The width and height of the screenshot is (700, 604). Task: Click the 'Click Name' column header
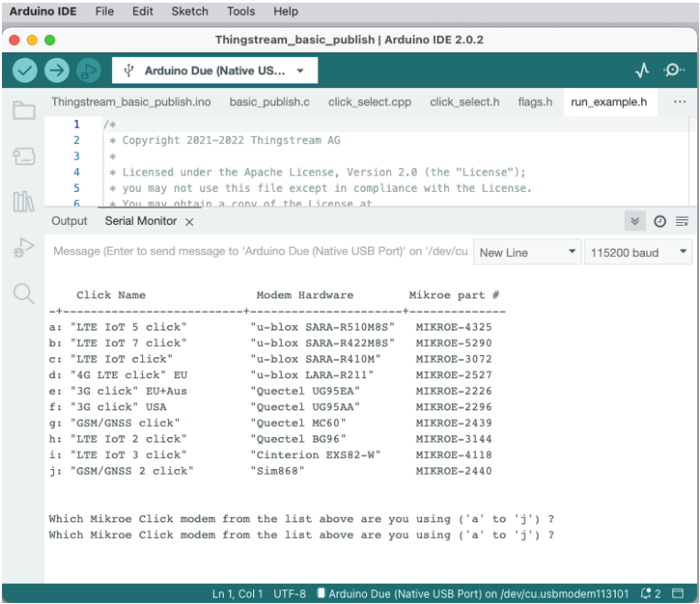[111, 295]
